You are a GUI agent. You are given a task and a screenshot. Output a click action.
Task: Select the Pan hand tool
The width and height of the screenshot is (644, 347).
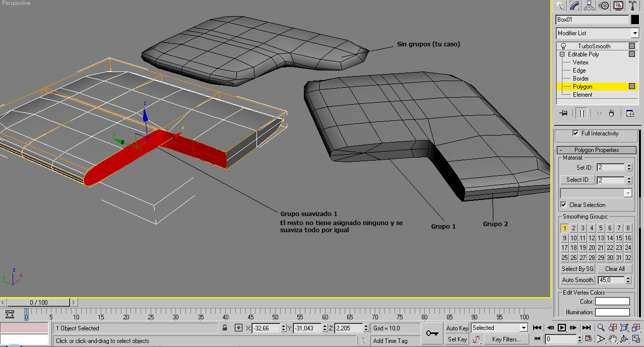[613, 339]
